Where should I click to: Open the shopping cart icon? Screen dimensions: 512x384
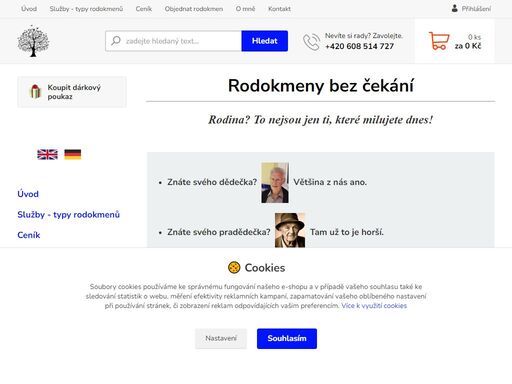click(439, 41)
